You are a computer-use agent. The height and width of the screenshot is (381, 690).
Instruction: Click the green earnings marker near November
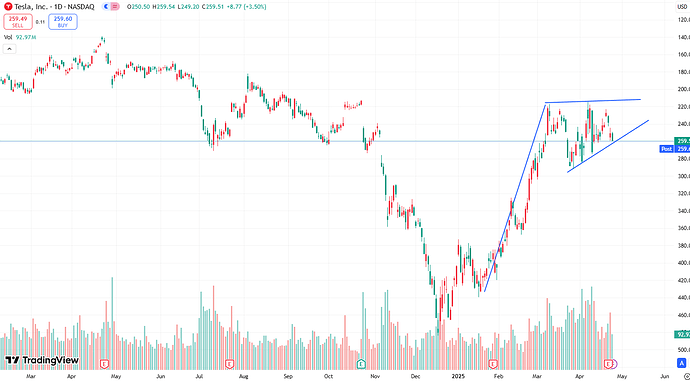click(361, 364)
